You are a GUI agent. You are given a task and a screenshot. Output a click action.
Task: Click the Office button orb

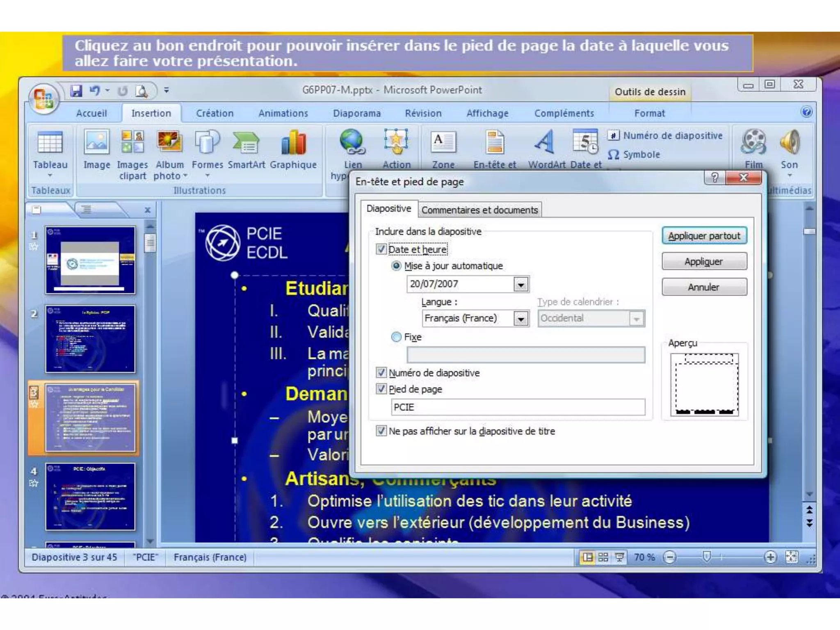pyautogui.click(x=43, y=99)
